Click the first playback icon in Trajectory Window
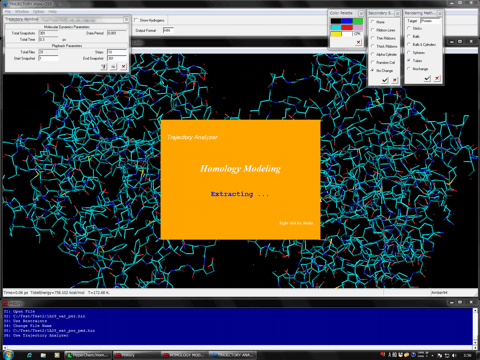This screenshot has width=480, height=360. (x=104, y=67)
